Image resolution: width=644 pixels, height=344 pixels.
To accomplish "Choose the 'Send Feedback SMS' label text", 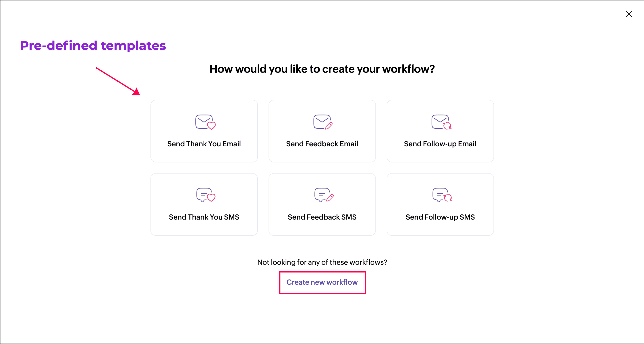I will click(322, 217).
